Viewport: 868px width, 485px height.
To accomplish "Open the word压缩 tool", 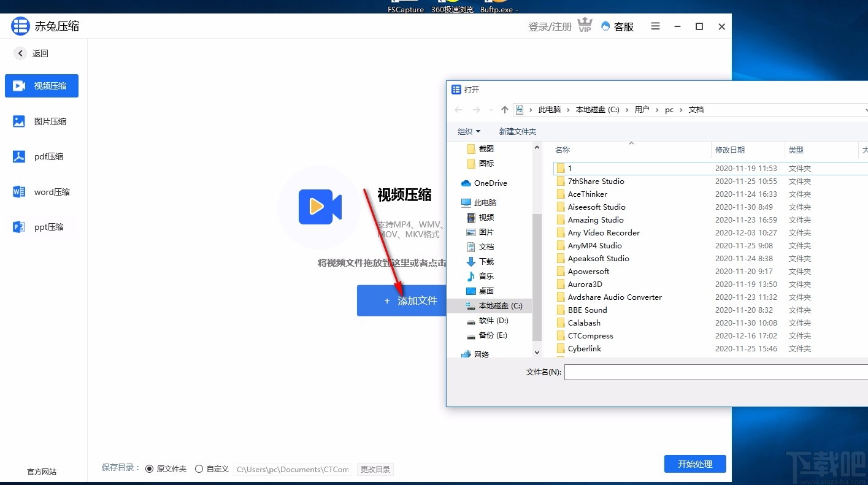I will coord(41,191).
